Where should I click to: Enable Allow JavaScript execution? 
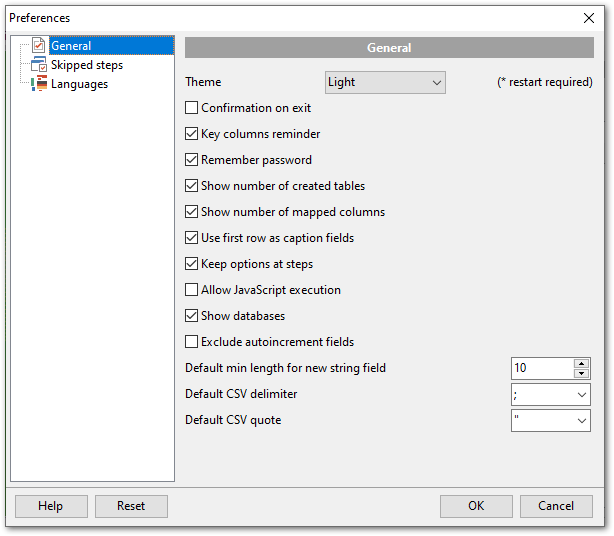[192, 290]
